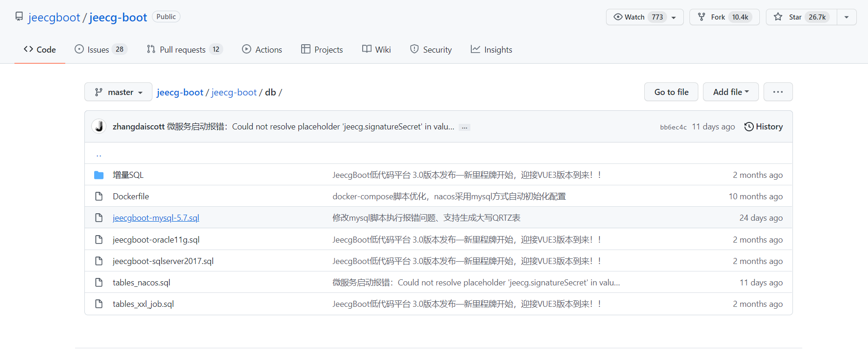Viewport: 868px width, 352px height.
Task: Click the folder icon for 增量SQL
Action: [x=99, y=175]
